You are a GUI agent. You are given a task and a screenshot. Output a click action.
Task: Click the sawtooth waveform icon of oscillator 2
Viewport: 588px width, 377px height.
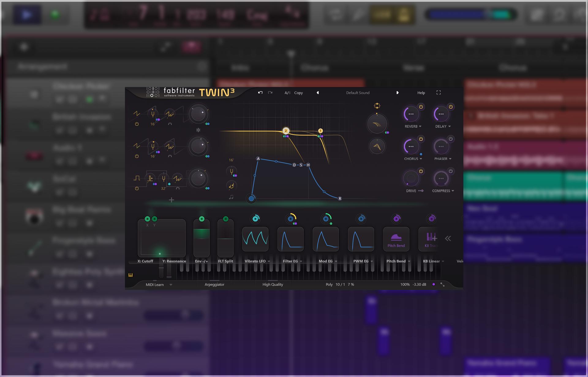(x=137, y=146)
